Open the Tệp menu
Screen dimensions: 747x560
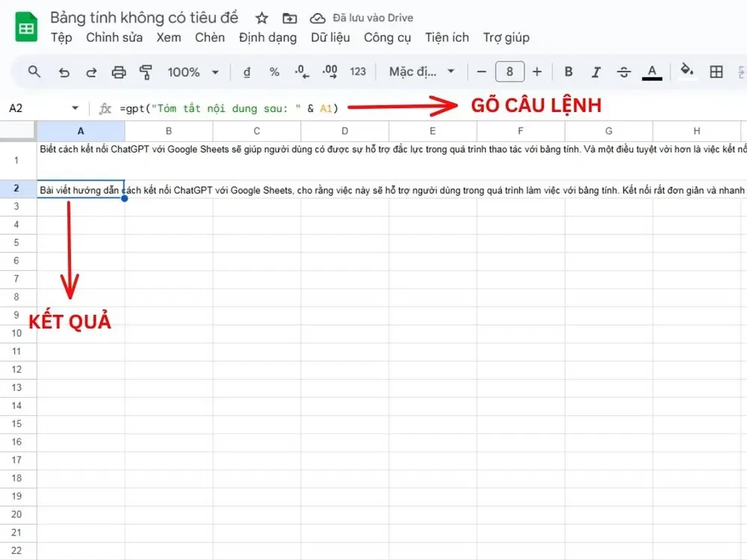pos(61,37)
